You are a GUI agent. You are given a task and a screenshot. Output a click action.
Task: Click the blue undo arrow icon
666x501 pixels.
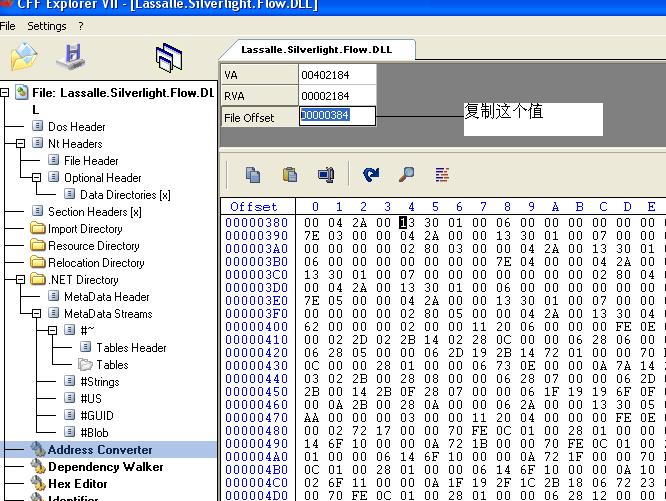371,175
